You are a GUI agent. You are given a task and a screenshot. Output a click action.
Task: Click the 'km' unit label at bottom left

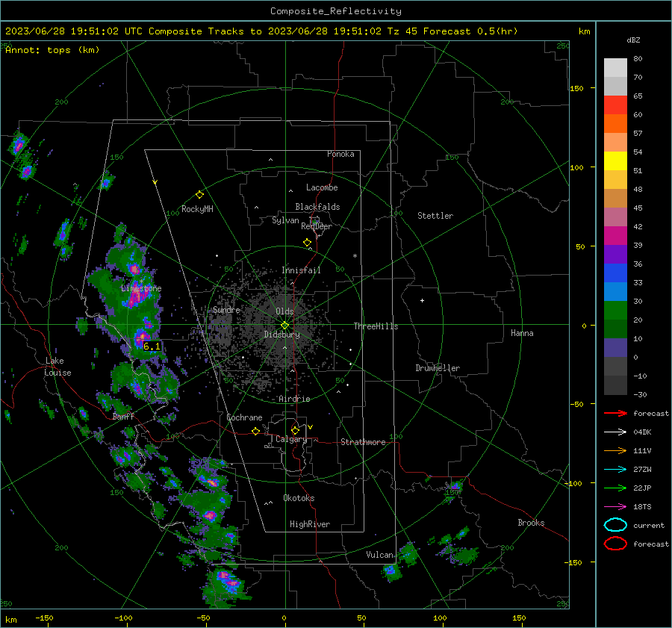pyautogui.click(x=10, y=620)
